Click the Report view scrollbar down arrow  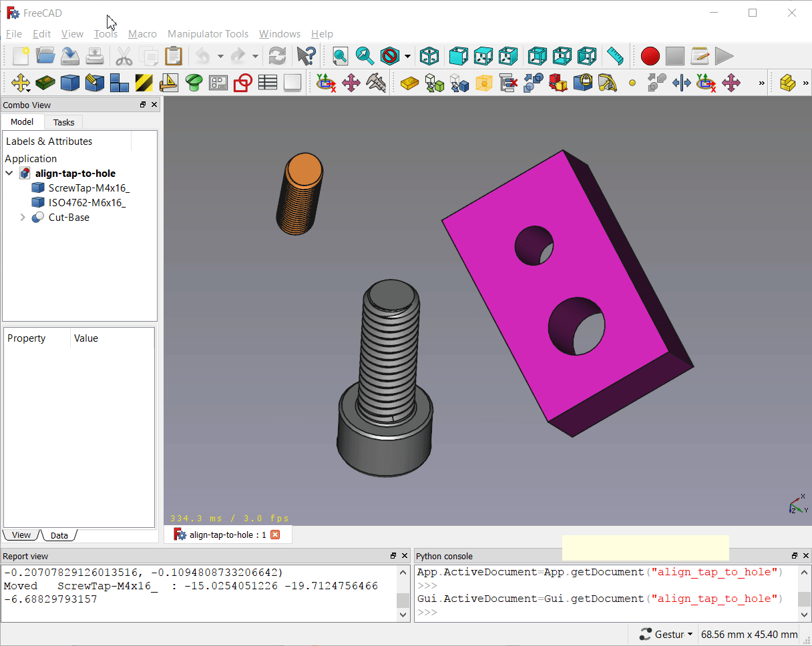pyautogui.click(x=403, y=615)
